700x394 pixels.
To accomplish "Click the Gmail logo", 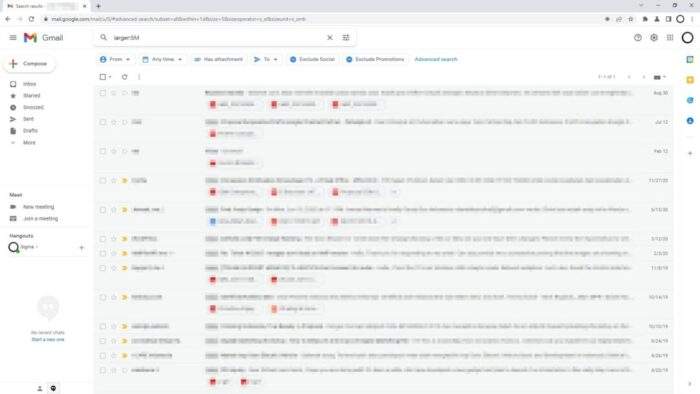I will click(43, 37).
